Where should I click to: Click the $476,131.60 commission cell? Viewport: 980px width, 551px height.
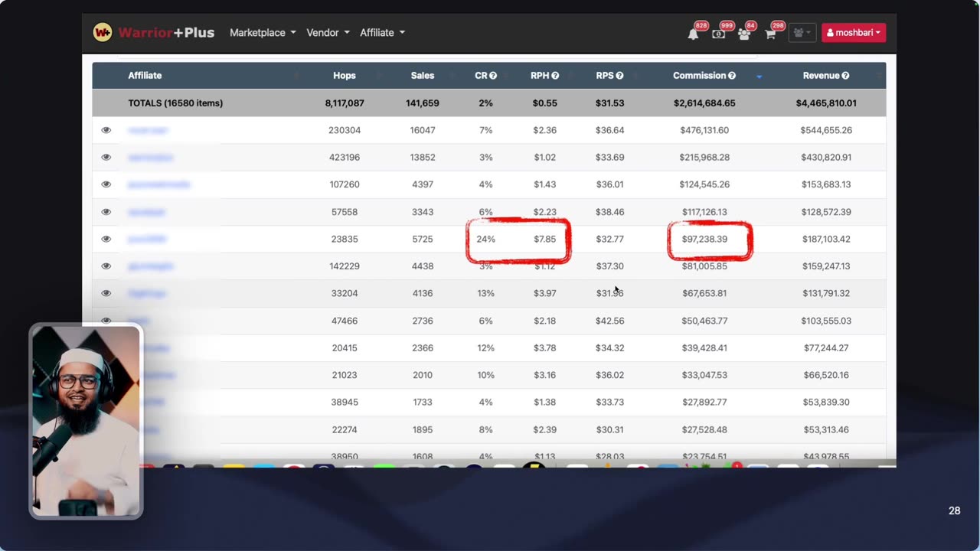(704, 130)
